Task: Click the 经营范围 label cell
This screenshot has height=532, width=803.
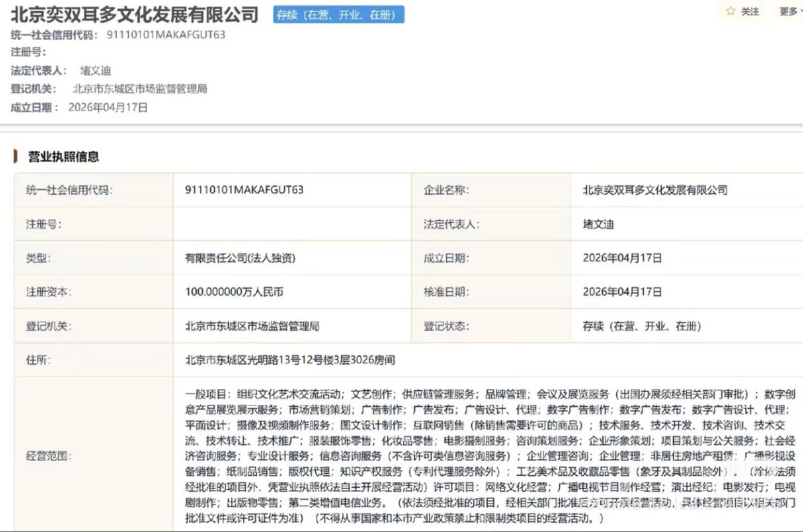Action: coord(94,455)
